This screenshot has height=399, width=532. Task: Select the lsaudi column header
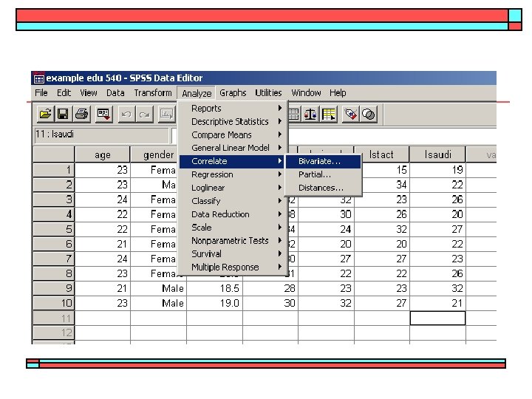tap(437, 154)
